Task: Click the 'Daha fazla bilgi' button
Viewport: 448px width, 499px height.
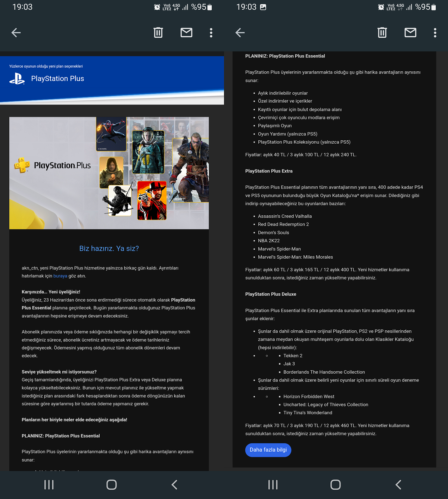Action: point(268,450)
